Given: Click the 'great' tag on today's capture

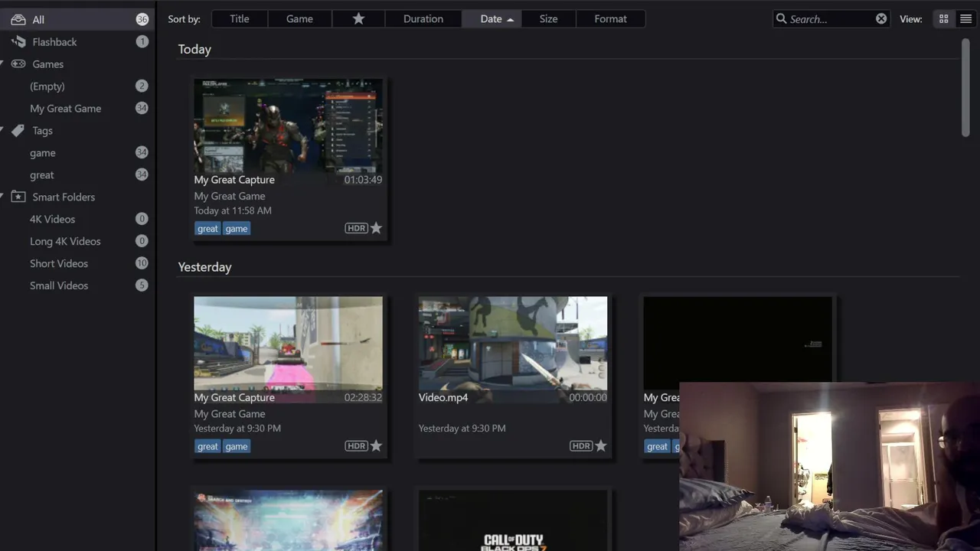Looking at the screenshot, I should coord(207,228).
